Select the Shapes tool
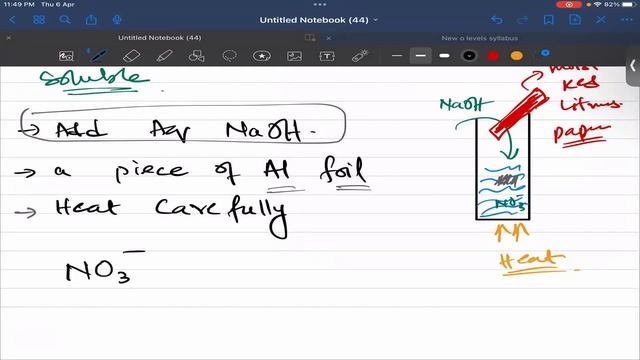The image size is (640, 360). tap(196, 56)
